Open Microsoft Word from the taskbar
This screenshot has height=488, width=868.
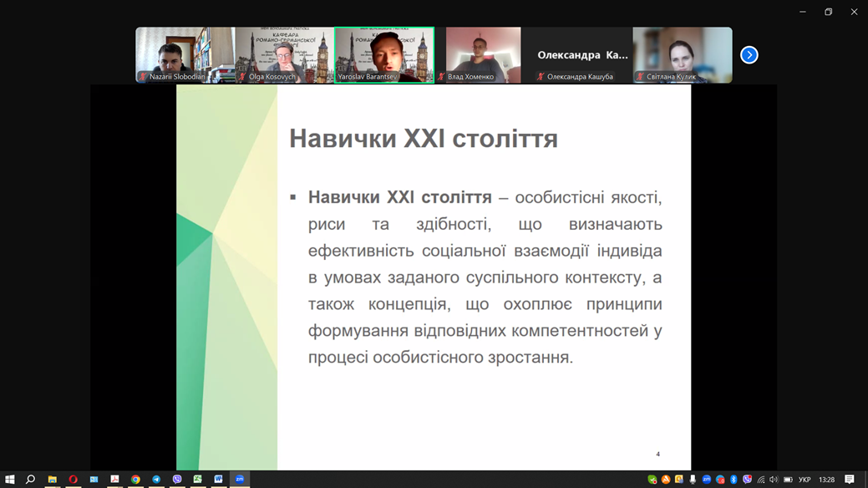coord(219,480)
